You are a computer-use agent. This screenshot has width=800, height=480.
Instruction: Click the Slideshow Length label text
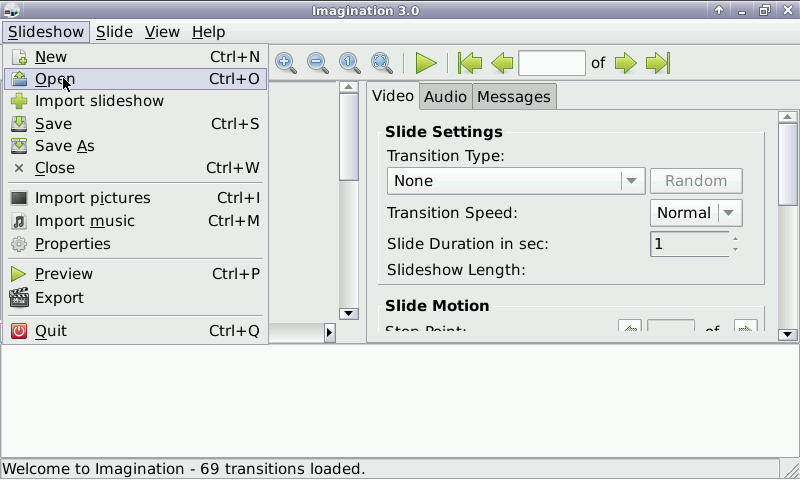456,269
